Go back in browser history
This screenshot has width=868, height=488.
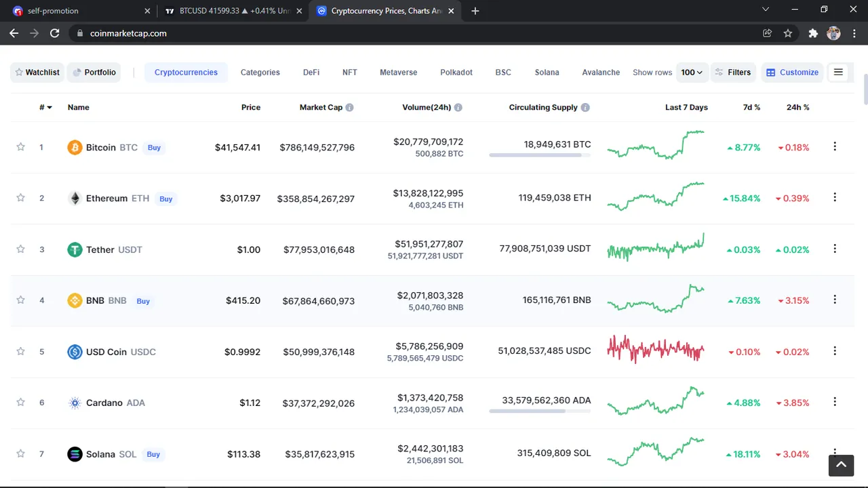14,33
